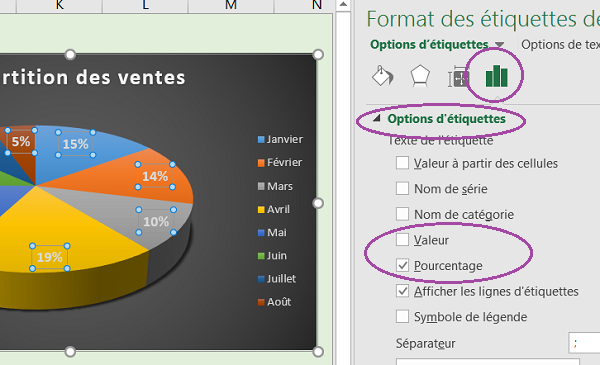This screenshot has height=365, width=600.
Task: Open the Size & Properties tab icon
Action: tap(458, 77)
